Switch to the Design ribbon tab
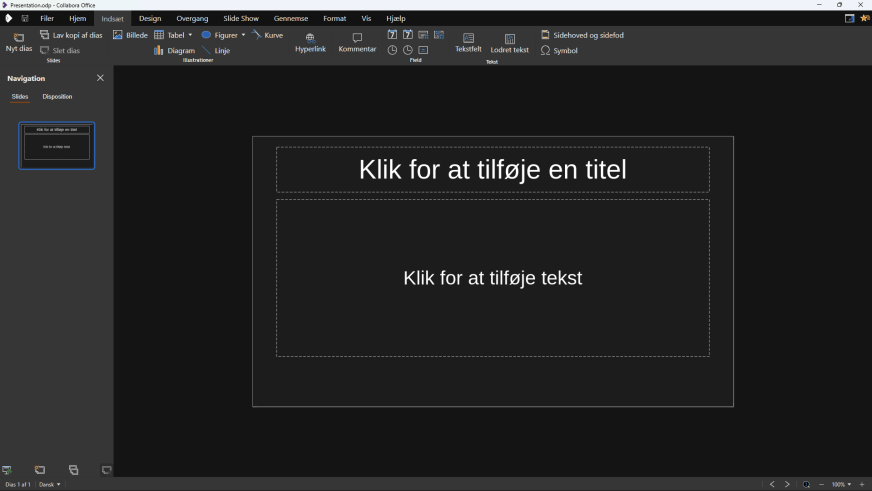This screenshot has height=491, width=872. click(150, 18)
